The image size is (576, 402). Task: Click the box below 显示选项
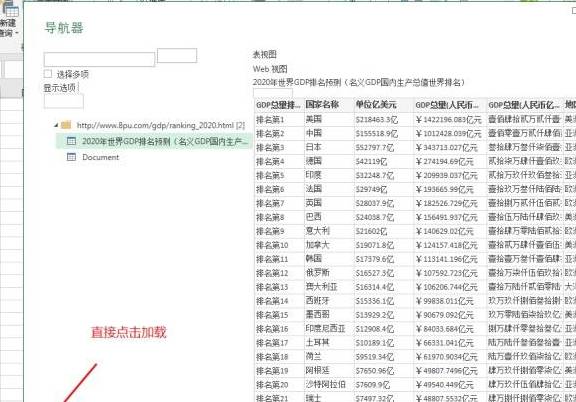[64, 101]
